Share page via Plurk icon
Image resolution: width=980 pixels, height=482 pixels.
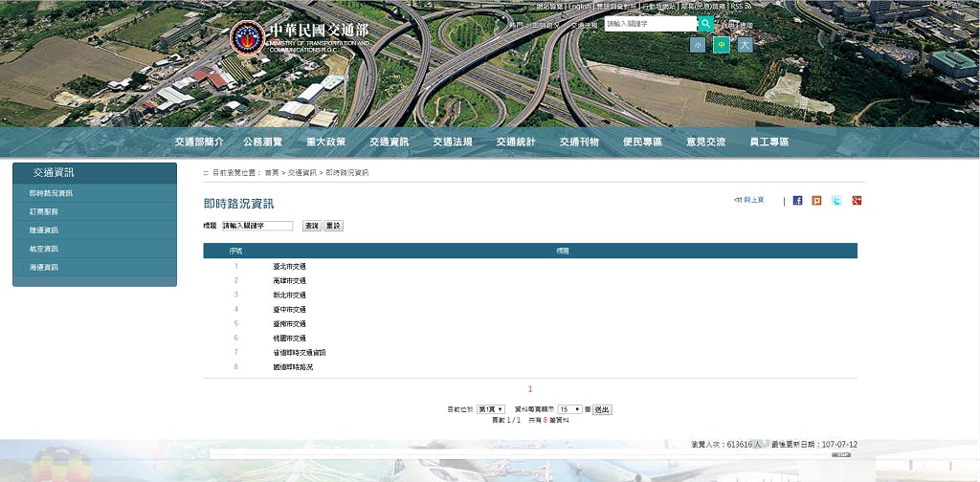point(816,201)
